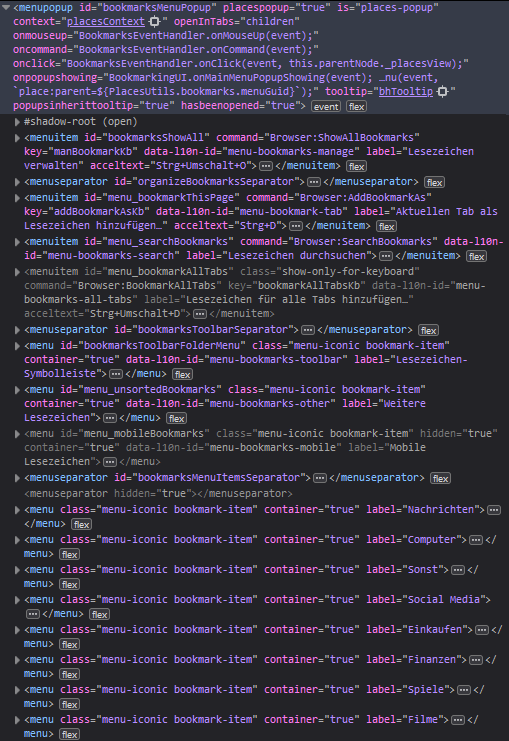The width and height of the screenshot is (509, 741).
Task: Click the ellipsis badge of bookmarksShowAll menuitem
Action: click(x=266, y=166)
